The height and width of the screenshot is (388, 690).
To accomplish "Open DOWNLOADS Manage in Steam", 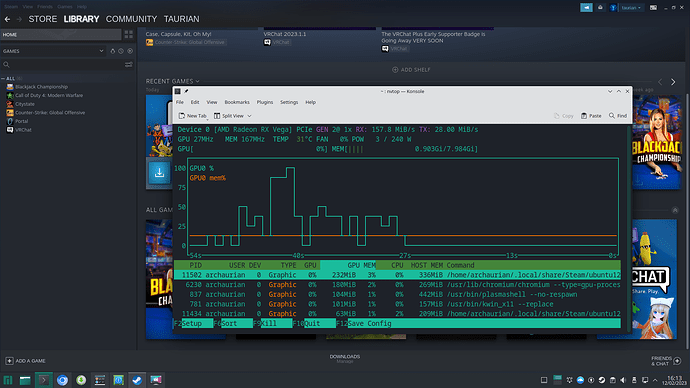I will pyautogui.click(x=345, y=359).
